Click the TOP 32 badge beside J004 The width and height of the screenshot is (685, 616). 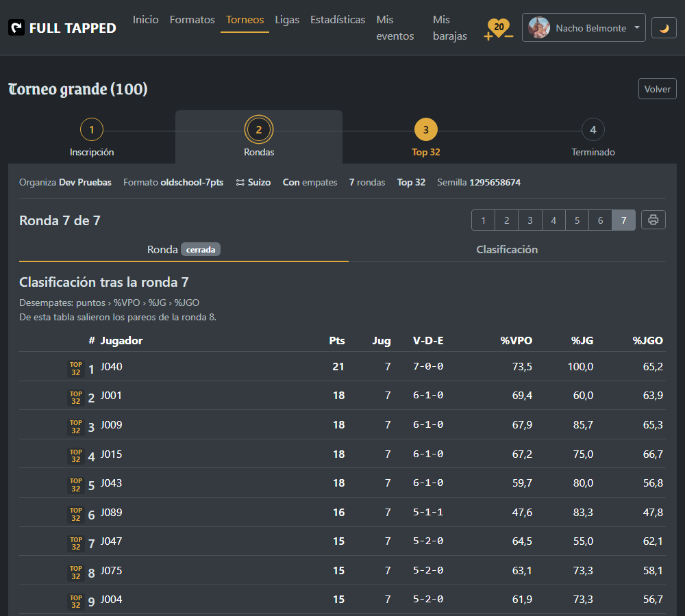(x=75, y=602)
